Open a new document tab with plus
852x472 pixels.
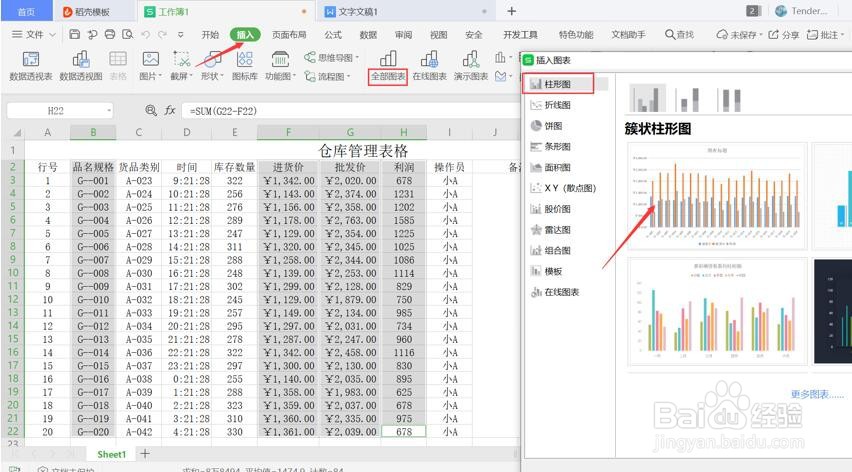511,11
